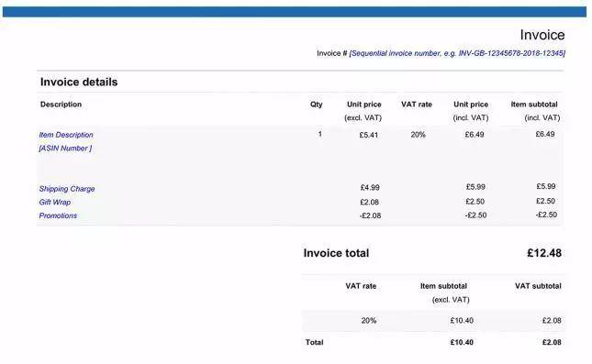Select the £5.41 unit price value
This screenshot has width=592, height=364.
coord(368,135)
